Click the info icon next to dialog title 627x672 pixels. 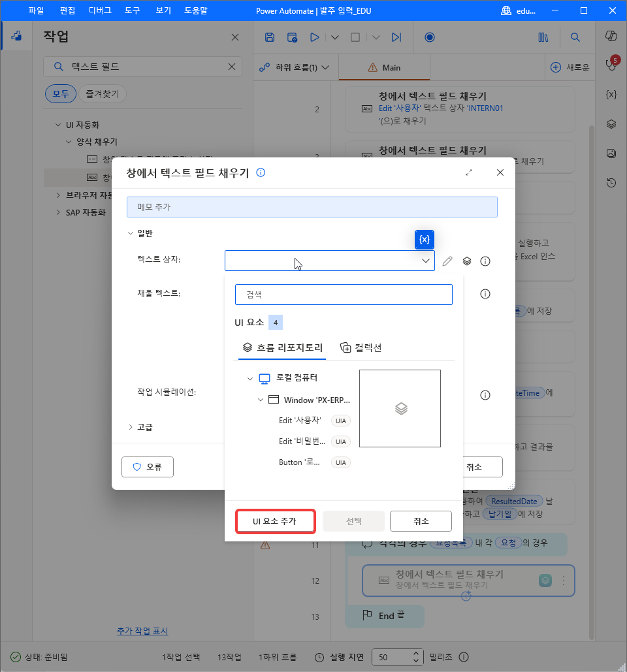pos(261,172)
